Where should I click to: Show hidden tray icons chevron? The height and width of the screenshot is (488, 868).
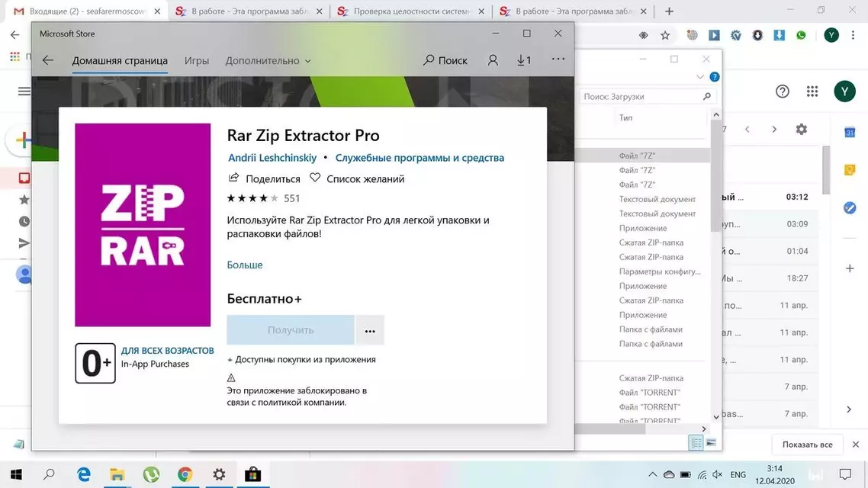coord(653,474)
